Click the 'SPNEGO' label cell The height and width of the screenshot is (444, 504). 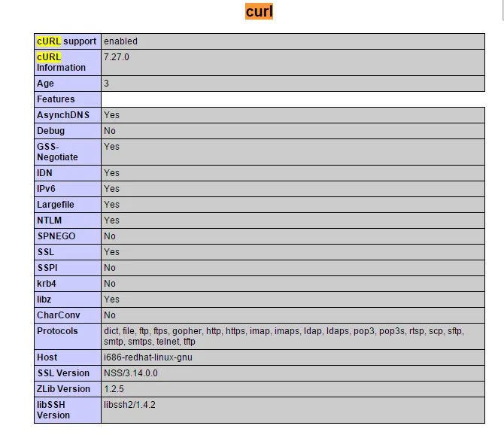68,236
